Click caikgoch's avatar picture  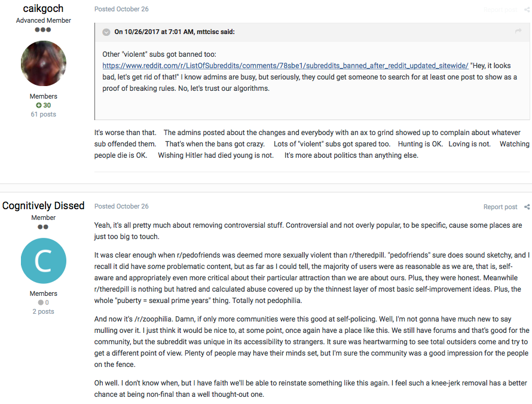[x=44, y=63]
